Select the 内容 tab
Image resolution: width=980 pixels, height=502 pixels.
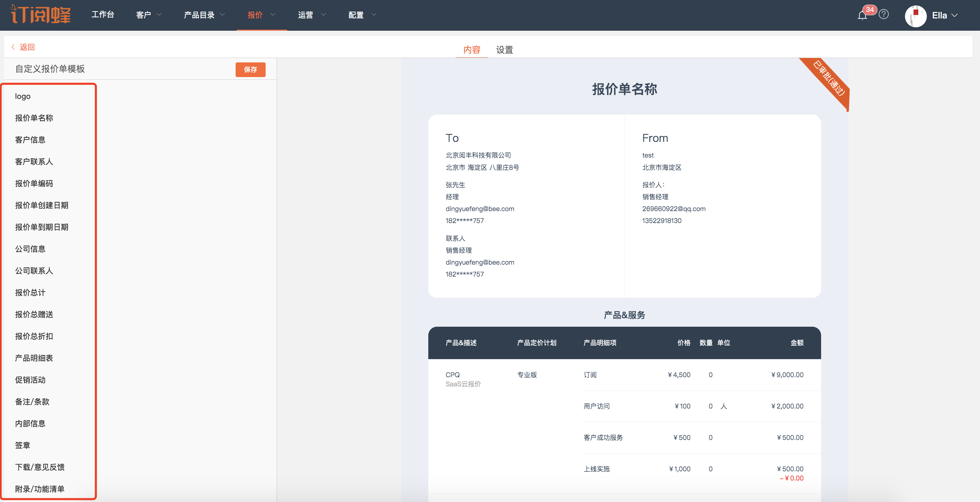pyautogui.click(x=472, y=50)
